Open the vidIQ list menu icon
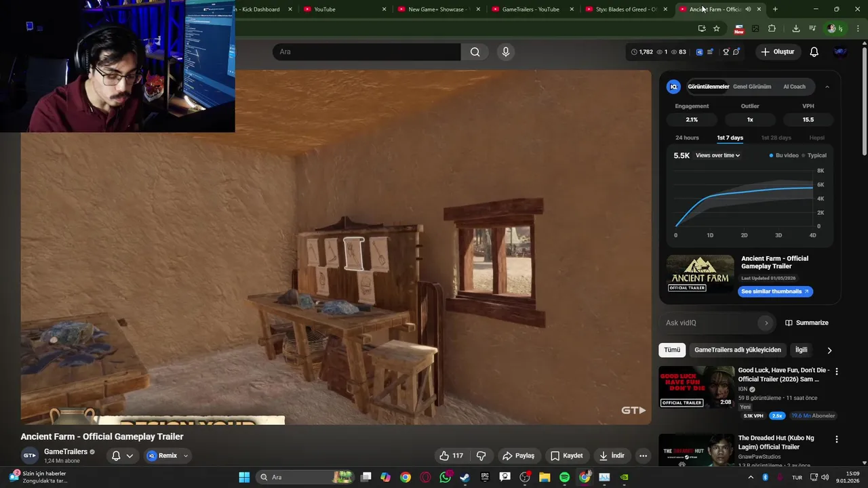Viewport: 868px width, 488px height. pyautogui.click(x=710, y=52)
